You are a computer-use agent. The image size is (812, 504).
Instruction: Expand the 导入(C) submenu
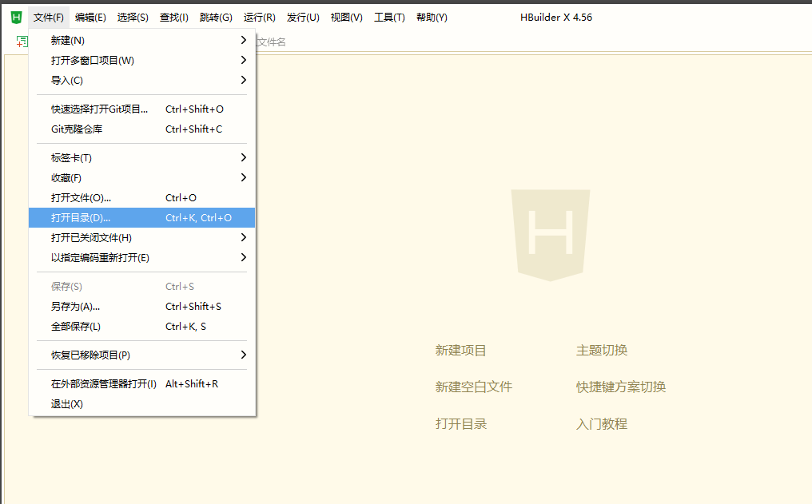142,80
